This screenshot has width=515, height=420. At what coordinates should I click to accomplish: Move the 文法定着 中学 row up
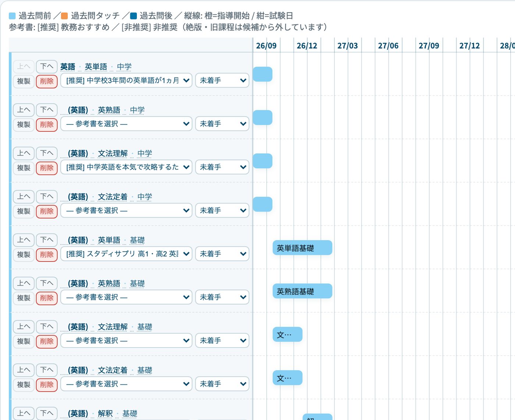click(24, 197)
